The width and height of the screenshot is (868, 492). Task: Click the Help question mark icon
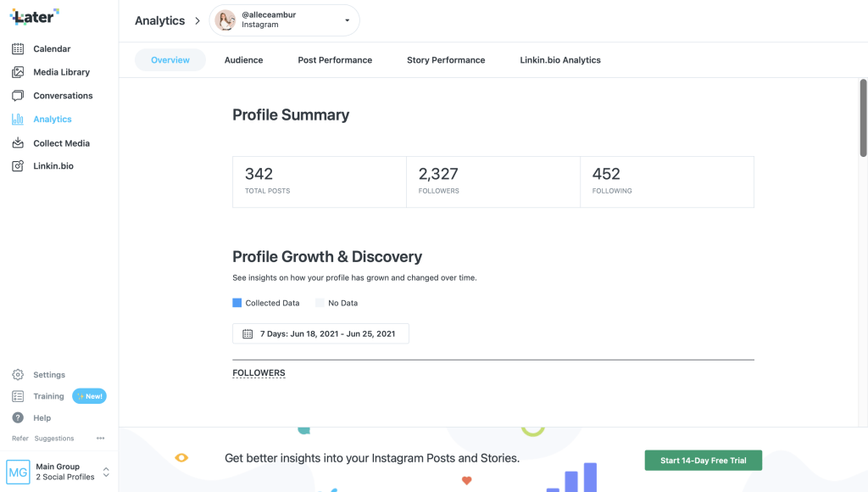click(x=18, y=418)
